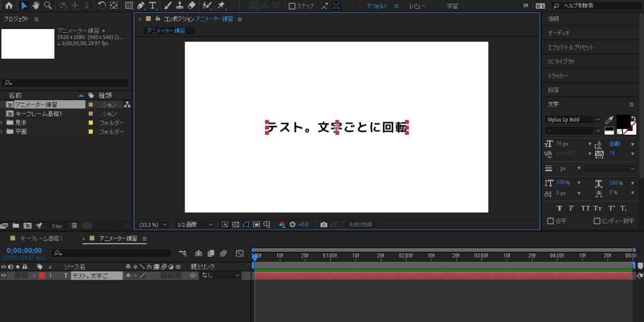Click the Home icon in the toolbar
Image resolution: width=644 pixels, height=322 pixels.
tap(9, 6)
